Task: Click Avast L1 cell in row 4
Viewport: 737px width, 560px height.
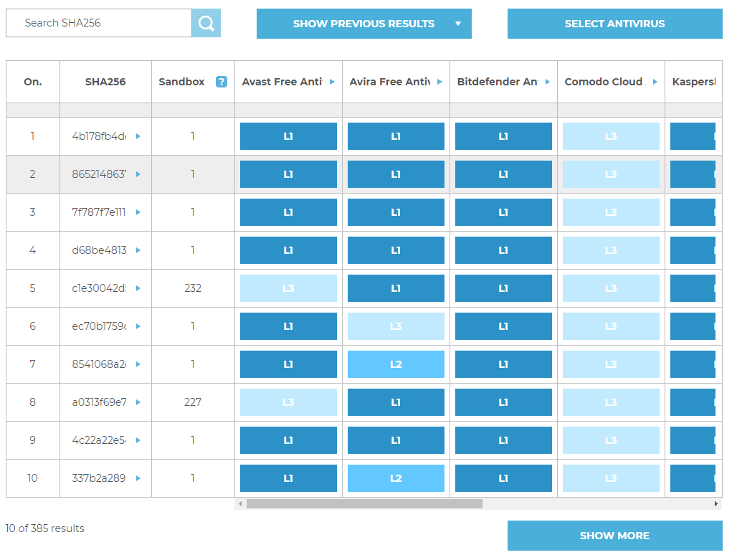Action: (289, 251)
